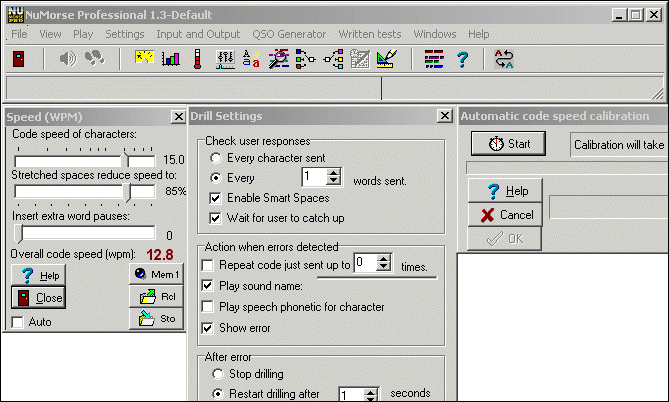Click Cancel in calibration panel
The width and height of the screenshot is (669, 402).
505,215
